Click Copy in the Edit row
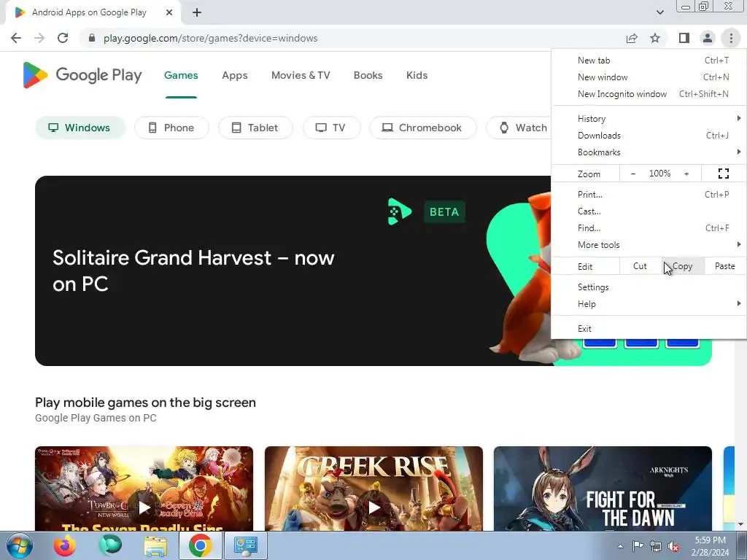This screenshot has width=747, height=560. coord(683,266)
